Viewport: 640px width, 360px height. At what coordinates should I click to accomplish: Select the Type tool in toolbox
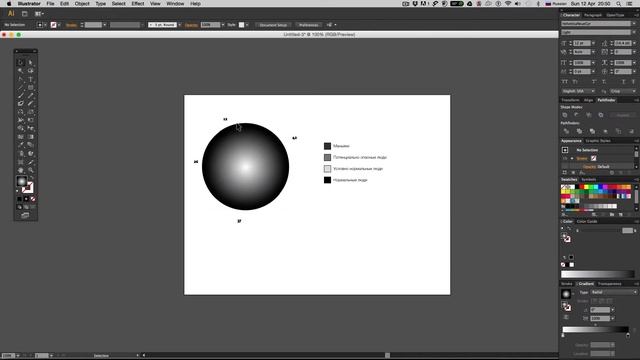pos(31,79)
